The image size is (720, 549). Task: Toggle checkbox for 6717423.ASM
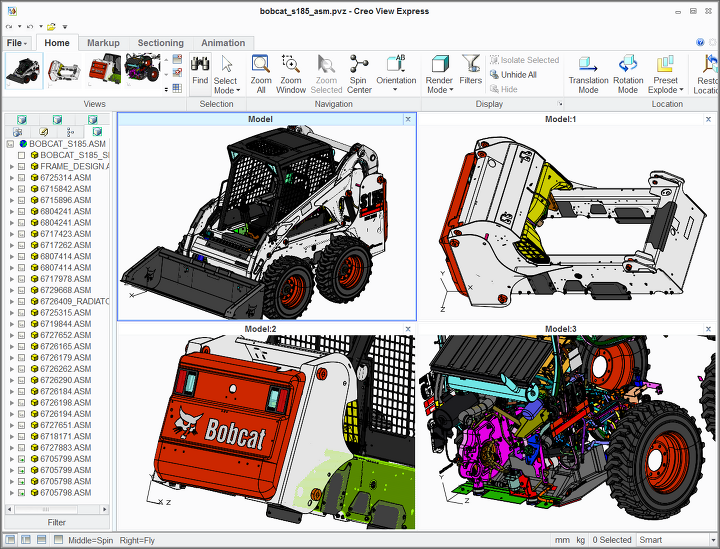click(22, 234)
